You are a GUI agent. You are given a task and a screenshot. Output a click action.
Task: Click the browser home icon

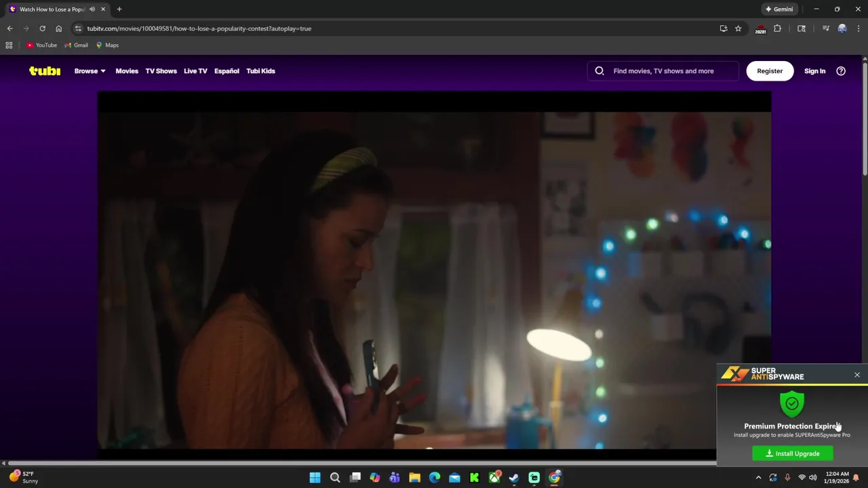point(58,28)
